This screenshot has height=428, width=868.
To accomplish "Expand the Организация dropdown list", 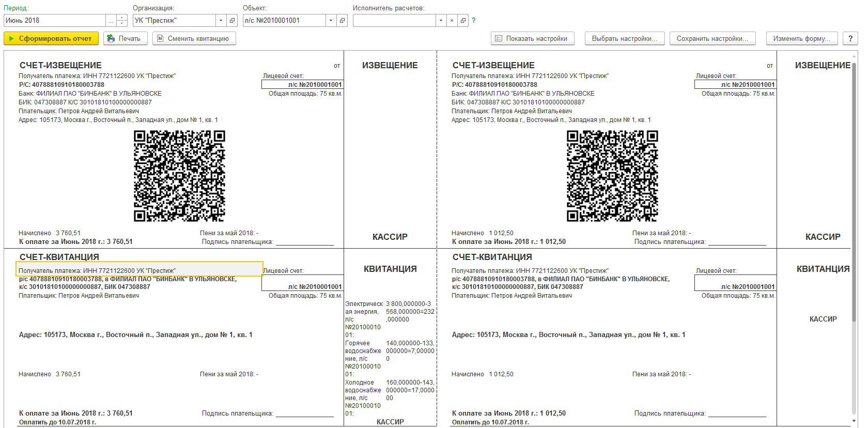I will (221, 21).
